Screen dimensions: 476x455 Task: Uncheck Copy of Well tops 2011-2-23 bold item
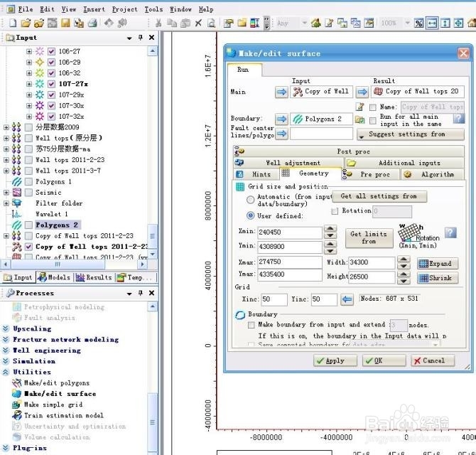coord(28,247)
